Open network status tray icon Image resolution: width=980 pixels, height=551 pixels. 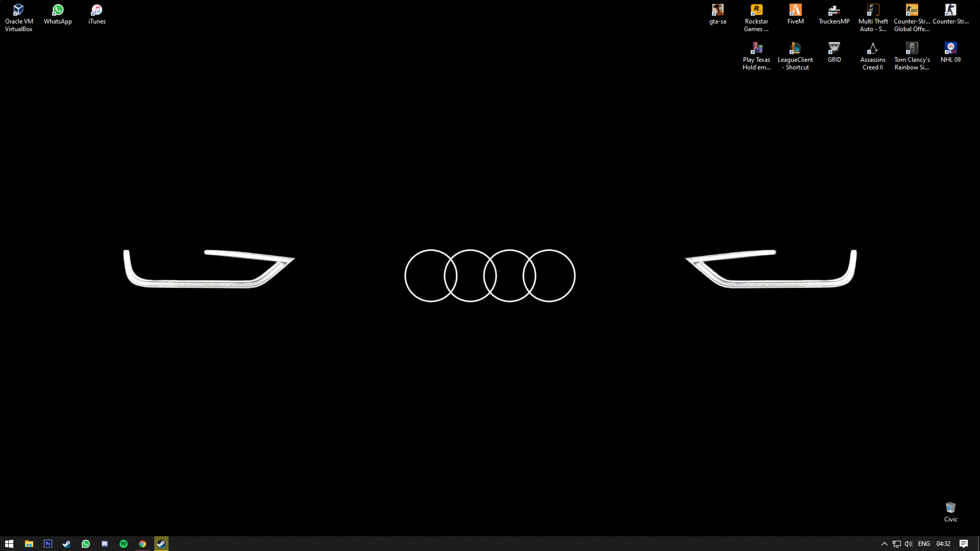pyautogui.click(x=896, y=544)
